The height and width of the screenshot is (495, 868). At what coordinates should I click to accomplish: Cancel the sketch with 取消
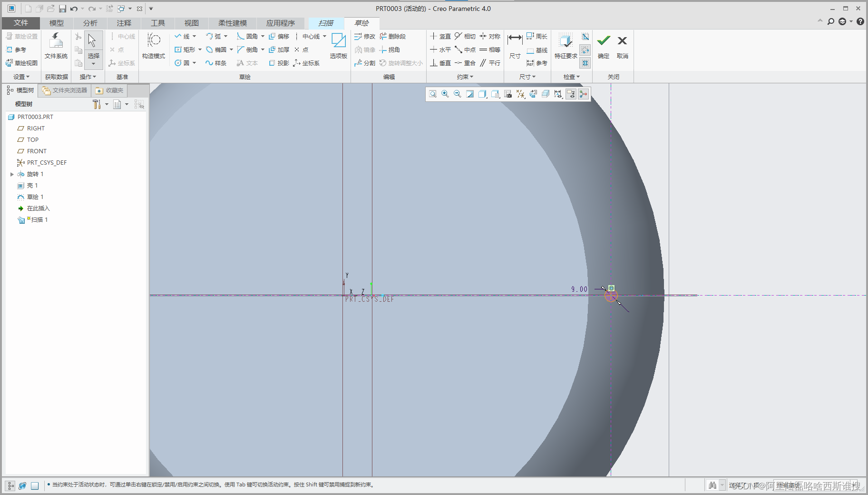pyautogui.click(x=622, y=46)
